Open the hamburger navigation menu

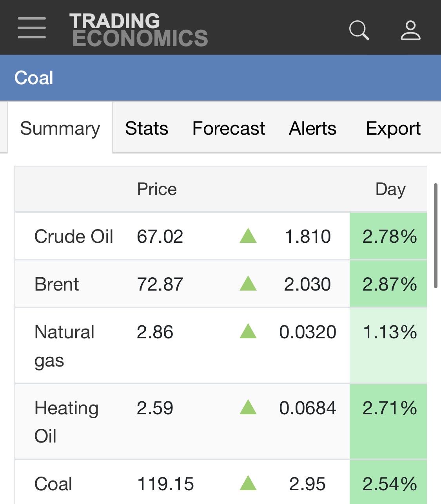[32, 28]
